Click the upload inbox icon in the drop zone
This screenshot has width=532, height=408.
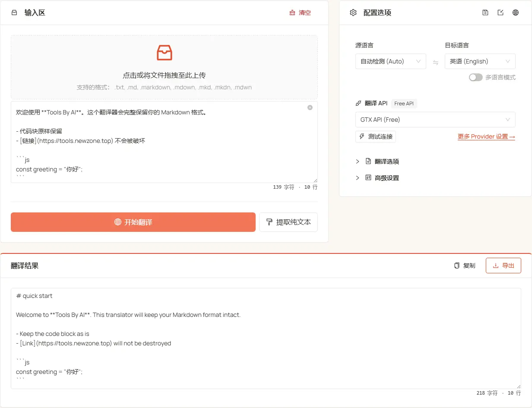tap(164, 52)
